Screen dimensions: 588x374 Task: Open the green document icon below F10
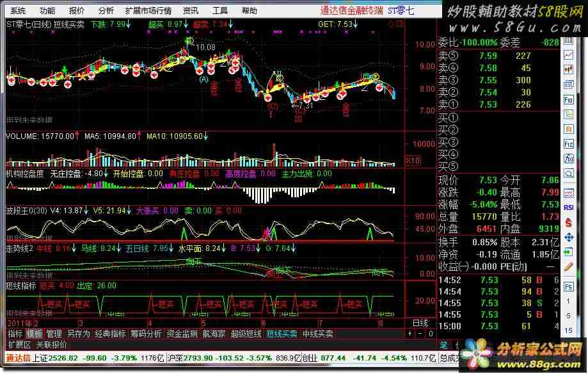click(x=569, y=114)
